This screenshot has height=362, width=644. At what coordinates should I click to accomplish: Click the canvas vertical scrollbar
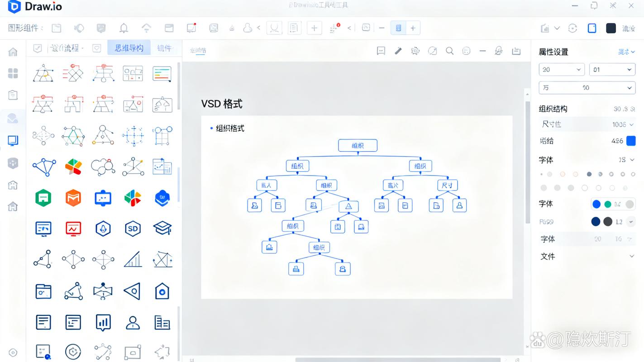click(527, 163)
